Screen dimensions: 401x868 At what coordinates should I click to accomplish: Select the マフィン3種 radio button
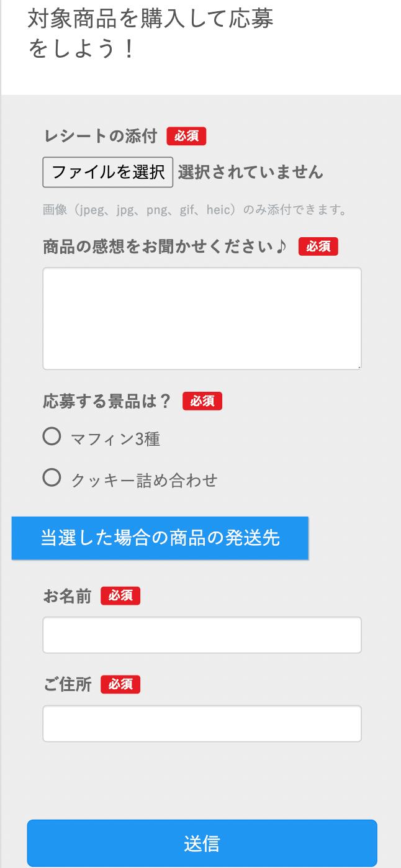click(52, 437)
